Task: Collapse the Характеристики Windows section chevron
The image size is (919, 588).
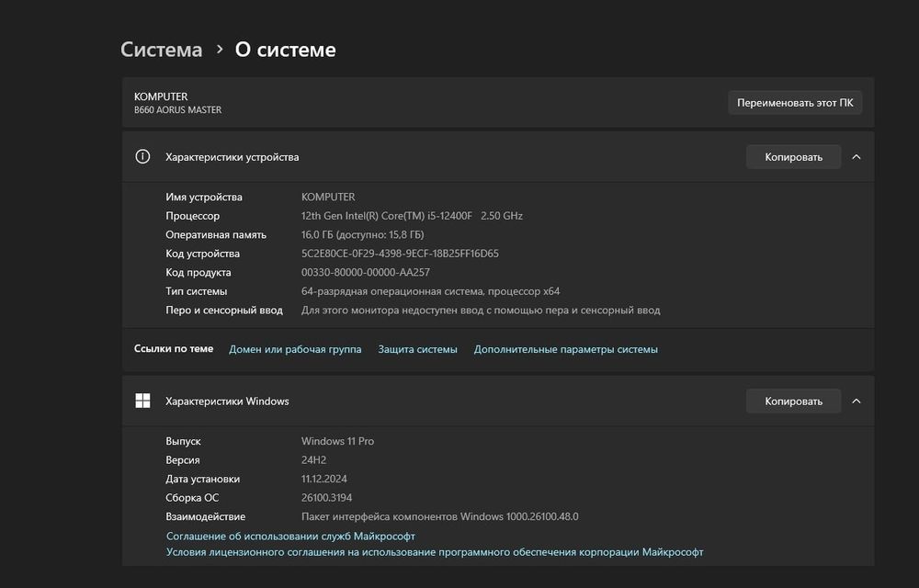Action: [x=857, y=401]
